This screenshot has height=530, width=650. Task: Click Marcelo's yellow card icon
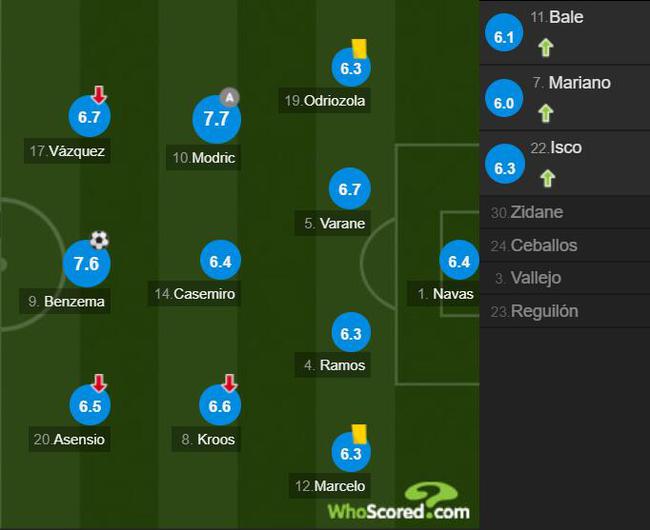tap(359, 433)
